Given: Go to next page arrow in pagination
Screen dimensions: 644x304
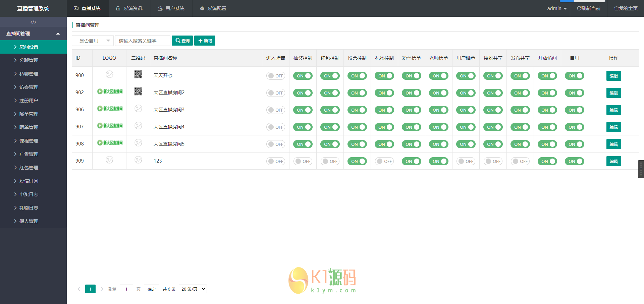Looking at the screenshot, I should click(x=102, y=289).
